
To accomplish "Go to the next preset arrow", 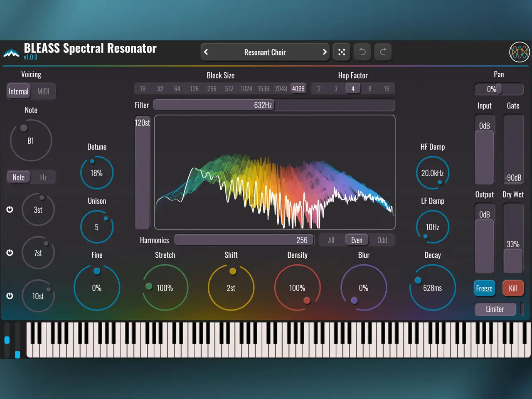I will click(x=325, y=52).
